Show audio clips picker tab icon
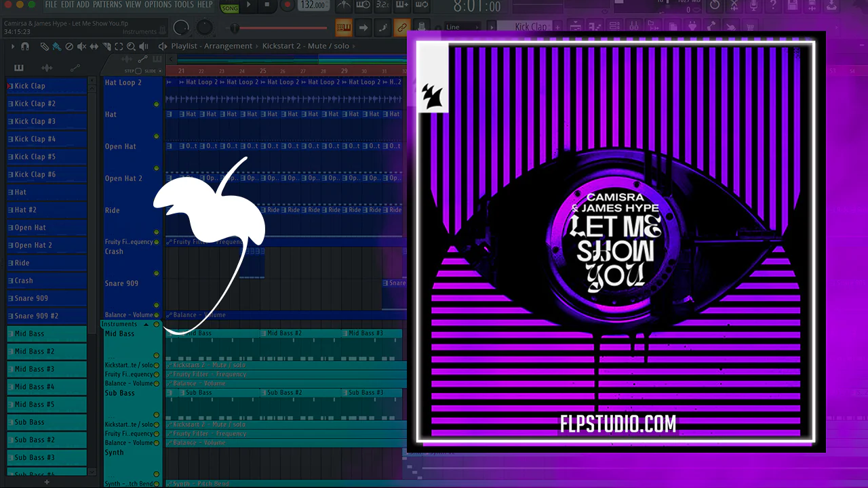 [47, 68]
